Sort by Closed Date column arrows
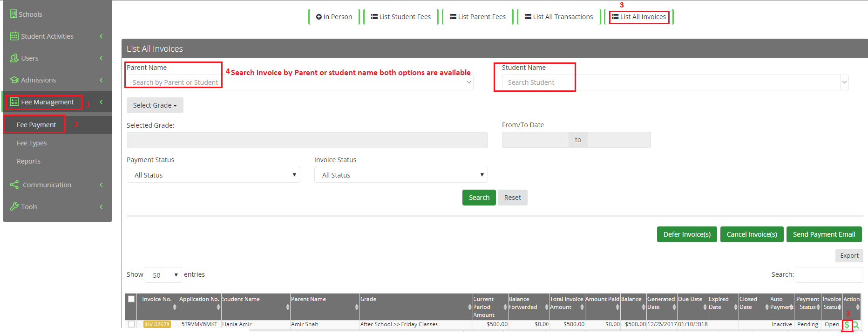 click(x=767, y=307)
